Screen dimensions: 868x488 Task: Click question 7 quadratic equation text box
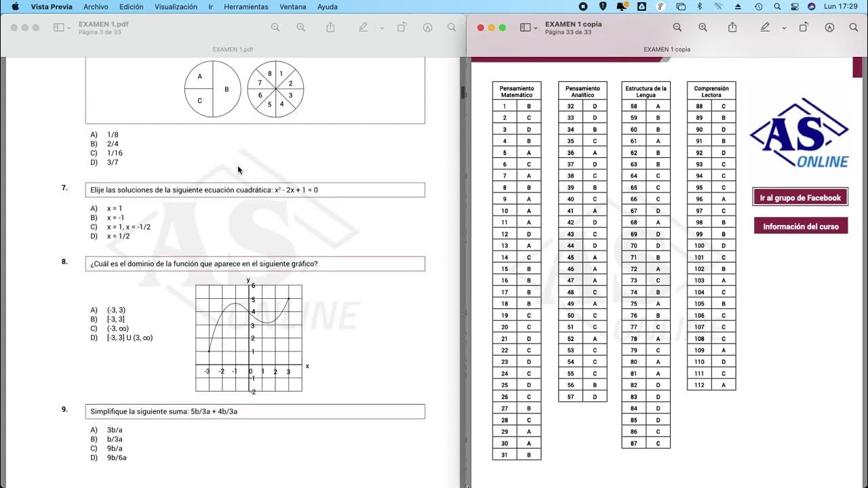255,190
